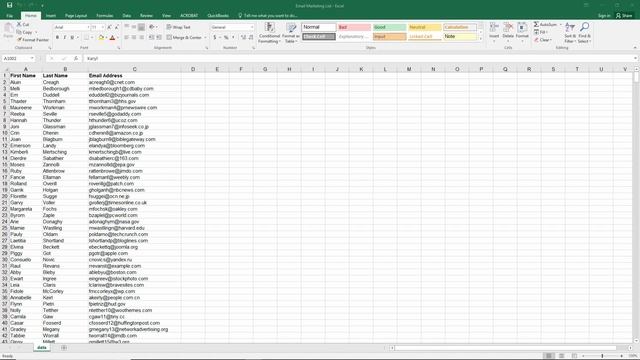Activate the Format Painter tool
This screenshot has width=640, height=360.
tap(33, 40)
